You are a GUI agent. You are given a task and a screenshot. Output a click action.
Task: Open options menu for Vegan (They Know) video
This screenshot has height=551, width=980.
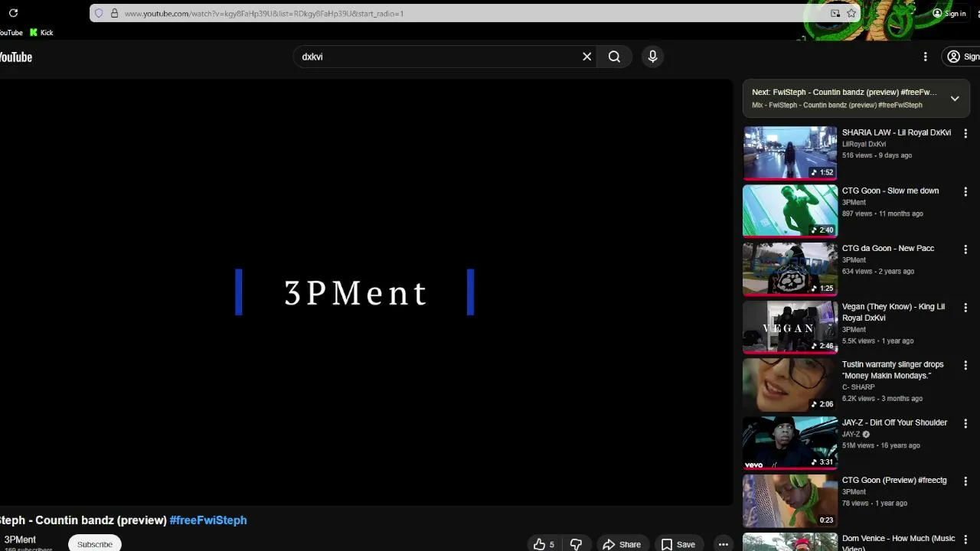[x=965, y=308]
